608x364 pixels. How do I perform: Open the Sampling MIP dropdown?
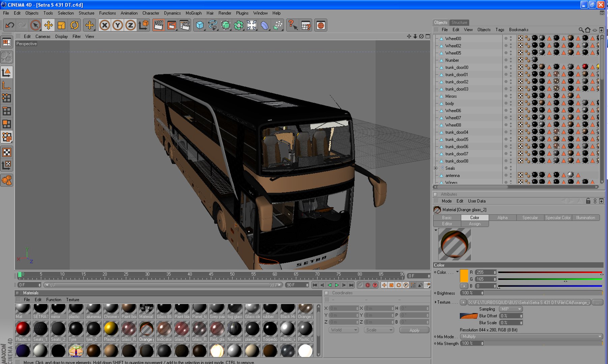(511, 309)
